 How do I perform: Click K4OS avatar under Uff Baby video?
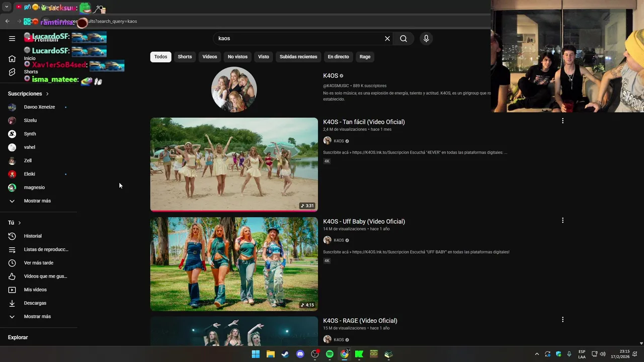tap(327, 240)
